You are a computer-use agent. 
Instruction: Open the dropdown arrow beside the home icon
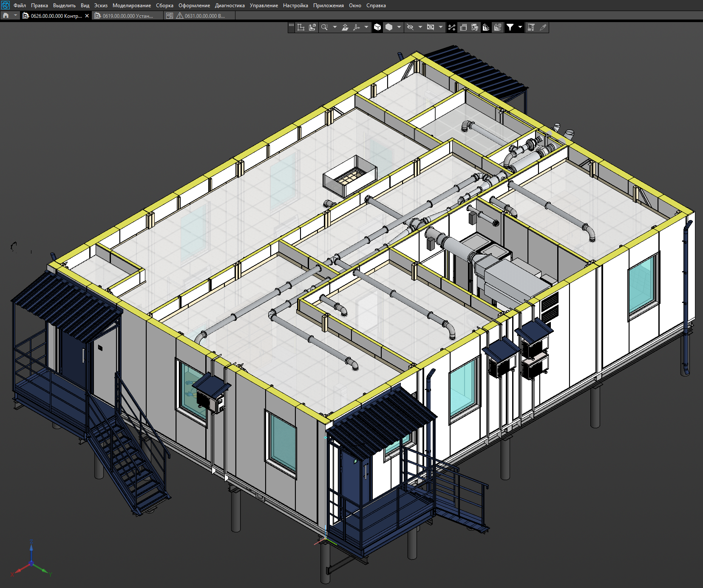[x=16, y=16]
